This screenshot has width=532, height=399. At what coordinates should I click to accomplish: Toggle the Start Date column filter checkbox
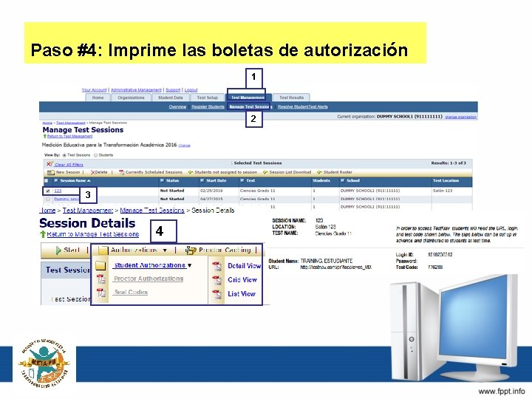(202, 181)
